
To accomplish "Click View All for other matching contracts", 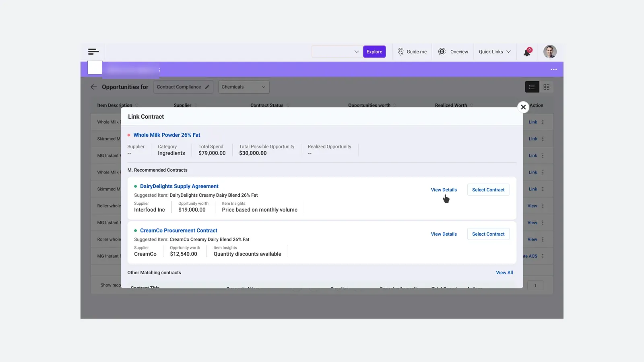I will (504, 273).
